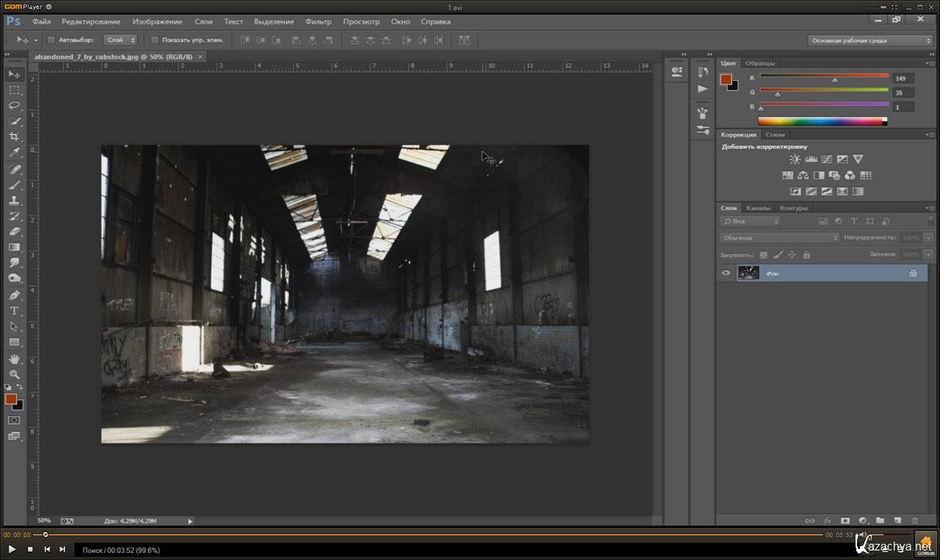The image size is (940, 560).
Task: Select the Hand tool
Action: click(x=14, y=359)
